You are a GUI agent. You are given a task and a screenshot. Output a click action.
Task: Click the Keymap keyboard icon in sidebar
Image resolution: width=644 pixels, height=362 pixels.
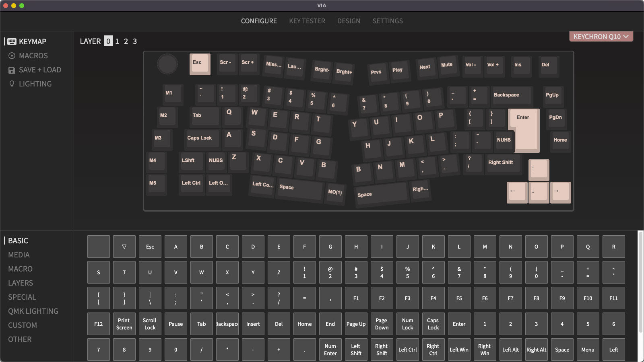point(12,42)
